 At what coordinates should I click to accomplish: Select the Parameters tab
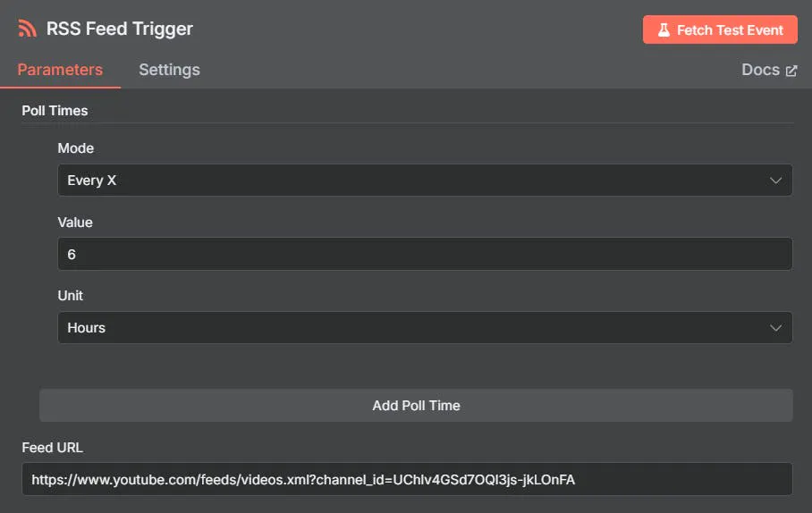(x=60, y=70)
